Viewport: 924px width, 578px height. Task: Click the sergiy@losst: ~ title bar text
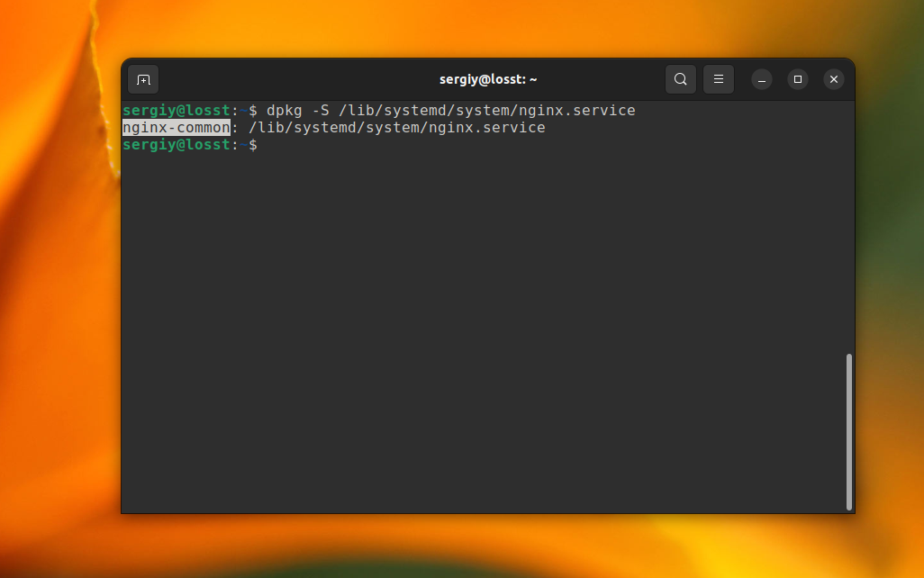pos(488,79)
